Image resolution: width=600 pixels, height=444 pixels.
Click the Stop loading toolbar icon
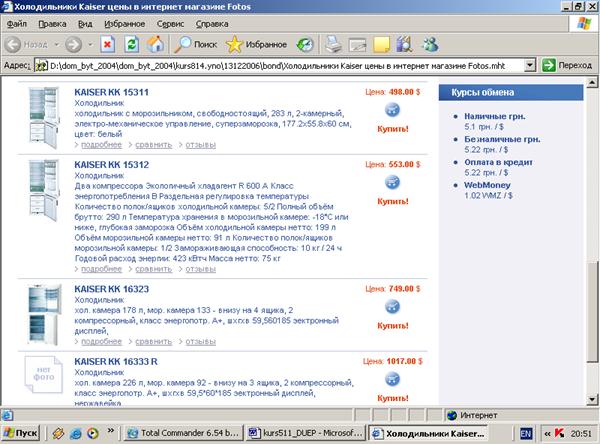click(x=107, y=44)
